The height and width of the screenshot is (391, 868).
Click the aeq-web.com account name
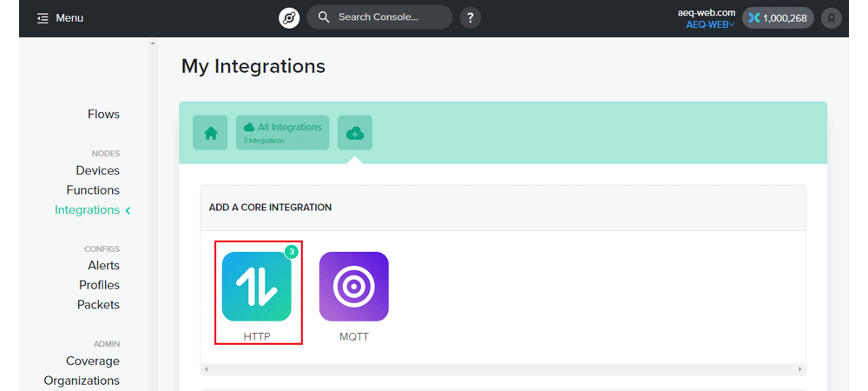tap(707, 13)
